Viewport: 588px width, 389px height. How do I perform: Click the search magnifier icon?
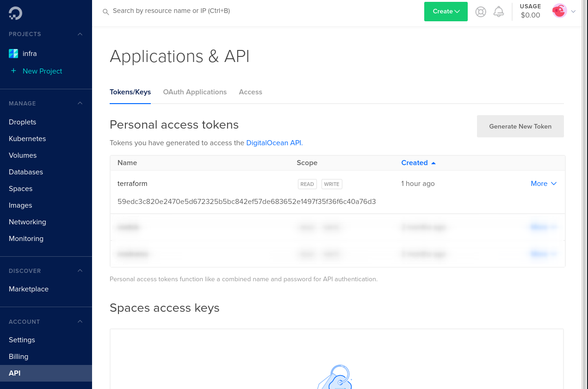click(x=106, y=12)
